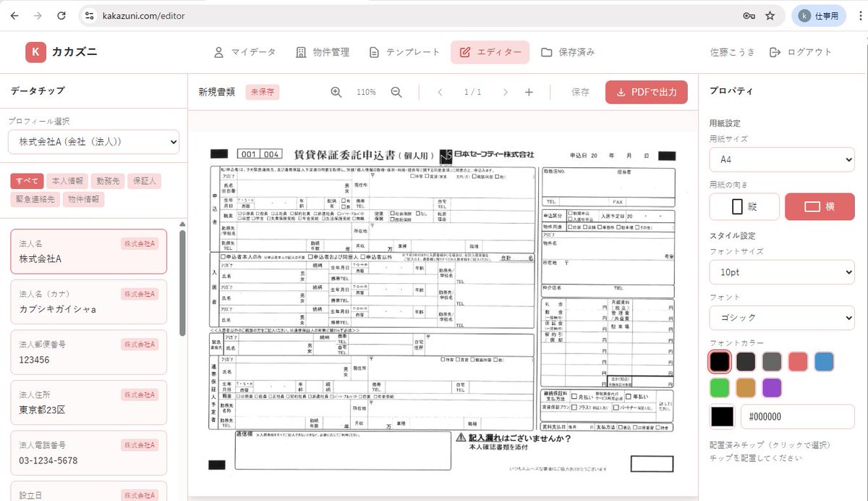Choose the purple font color swatch
This screenshot has height=501, width=868.
[x=772, y=387]
